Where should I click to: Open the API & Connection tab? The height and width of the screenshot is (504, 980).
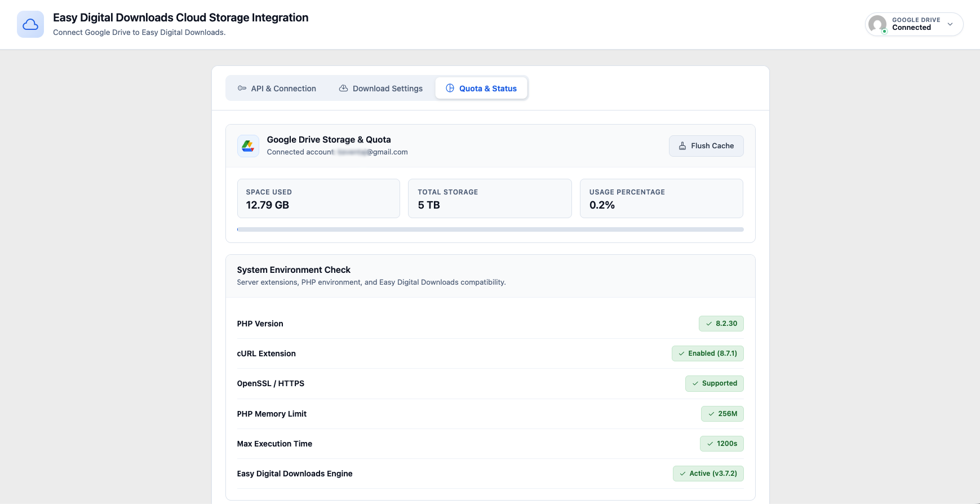277,89
